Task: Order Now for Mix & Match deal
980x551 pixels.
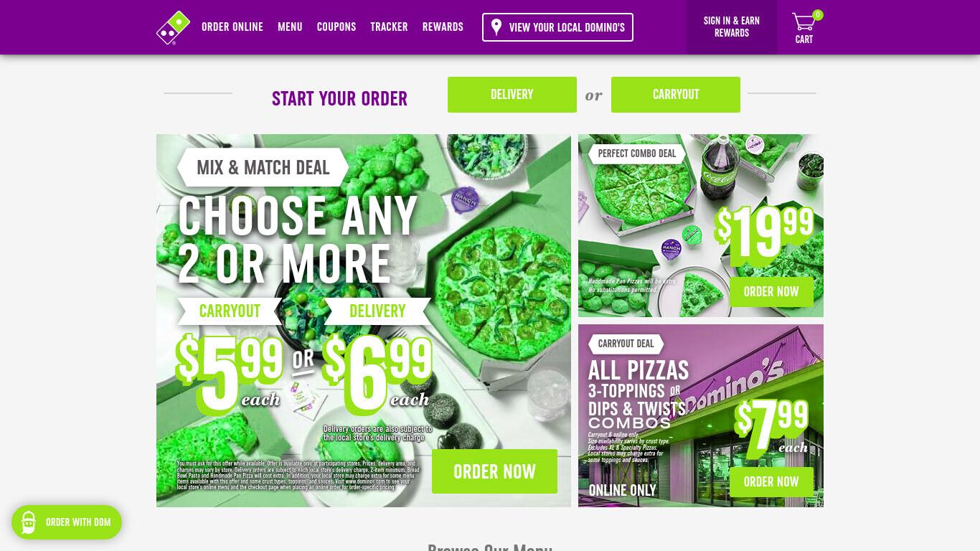Action: click(x=494, y=471)
